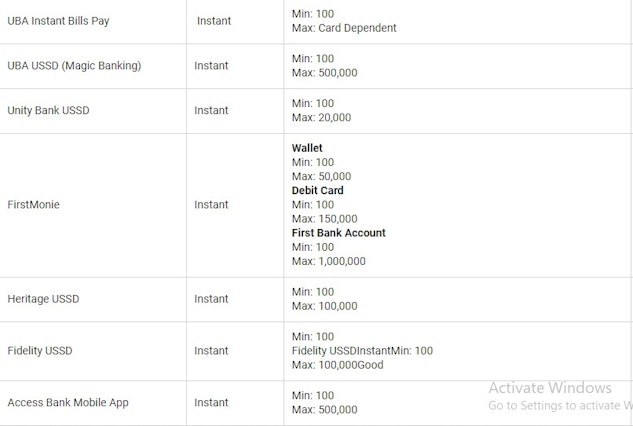
Task: Click the Wallet heading in FirstMonie limits
Action: (307, 148)
